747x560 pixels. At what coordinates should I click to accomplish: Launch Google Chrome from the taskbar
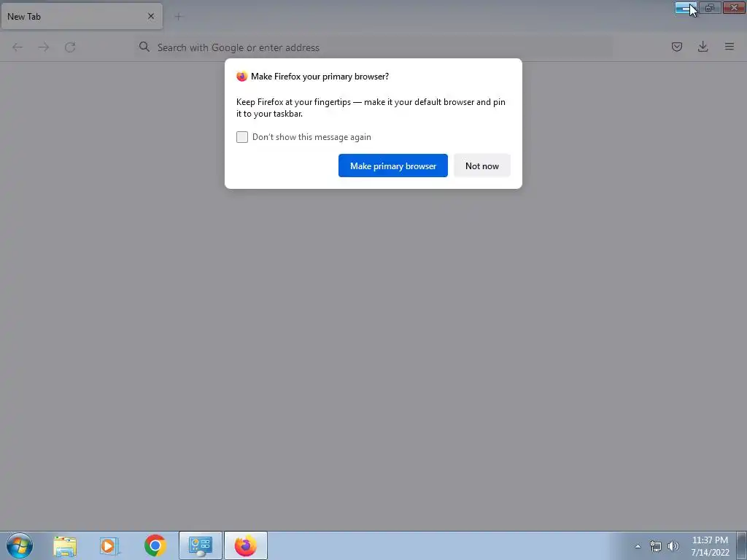pos(155,545)
